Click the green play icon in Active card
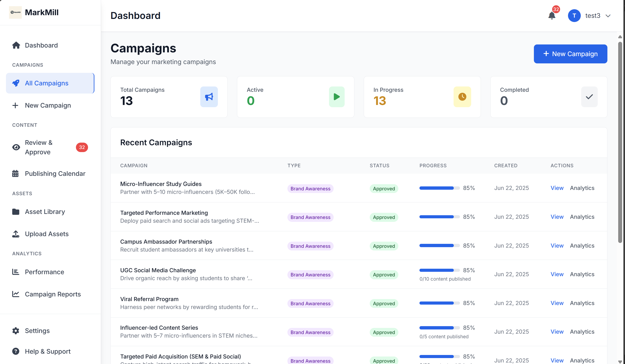Screen dimensions: 625x364 [x=336, y=97]
